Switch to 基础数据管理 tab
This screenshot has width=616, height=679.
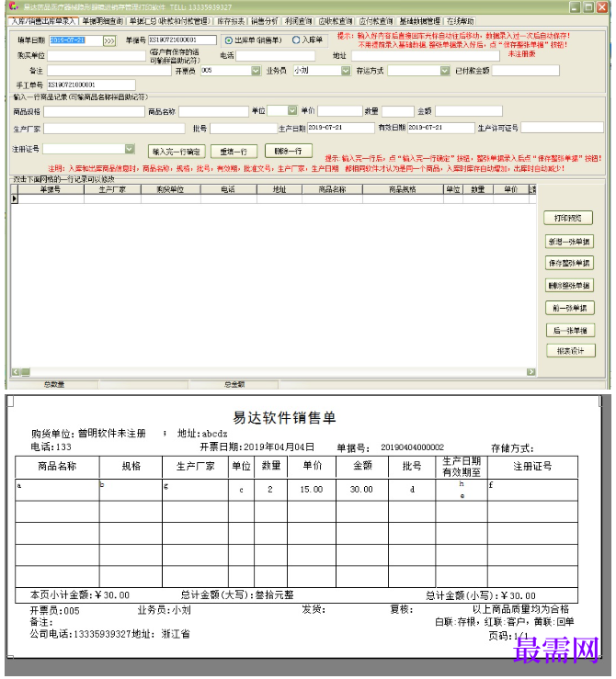click(x=420, y=21)
